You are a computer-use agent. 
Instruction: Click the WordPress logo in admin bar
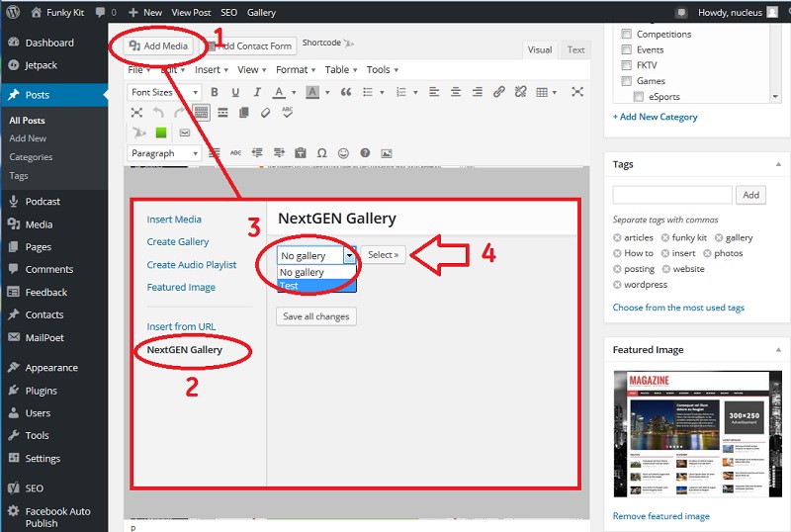[x=13, y=12]
